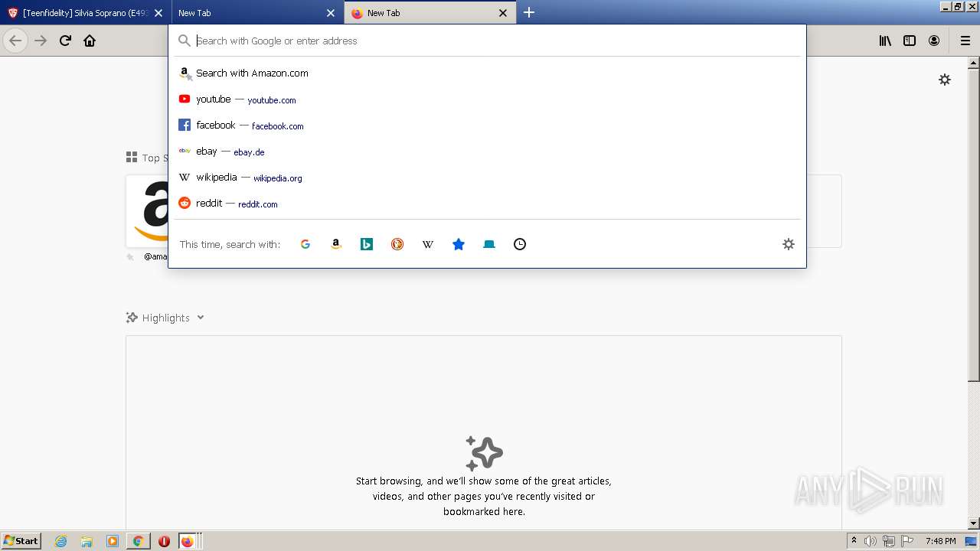Open media player from taskbar

(x=113, y=541)
